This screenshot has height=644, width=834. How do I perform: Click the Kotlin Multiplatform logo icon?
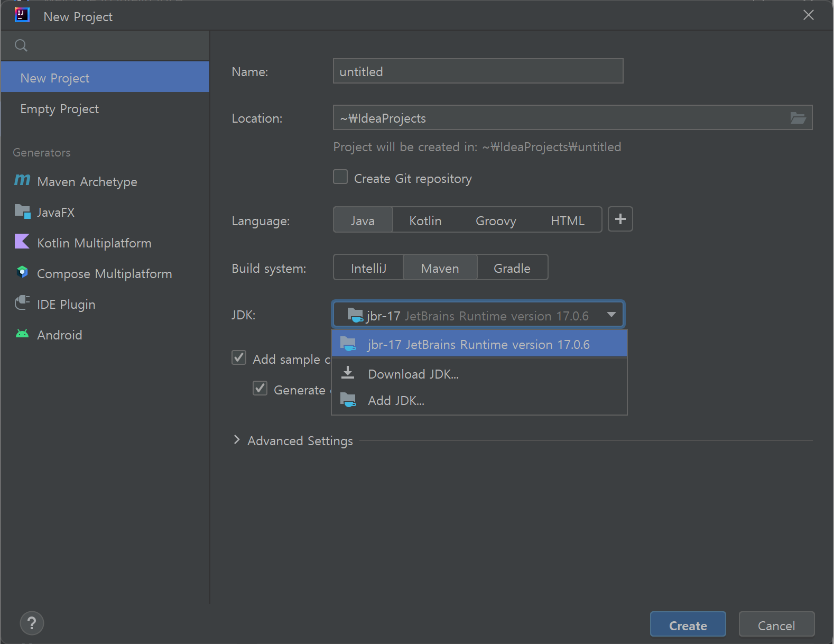pyautogui.click(x=22, y=242)
